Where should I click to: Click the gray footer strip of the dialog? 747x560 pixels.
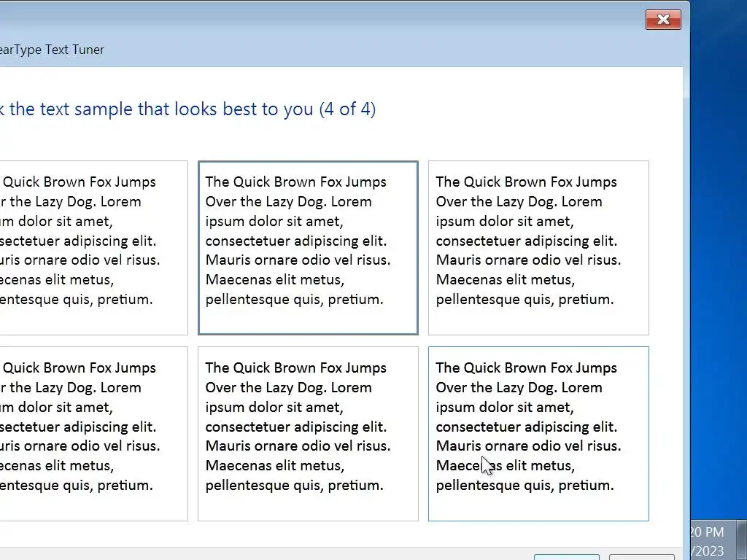tap(292, 553)
